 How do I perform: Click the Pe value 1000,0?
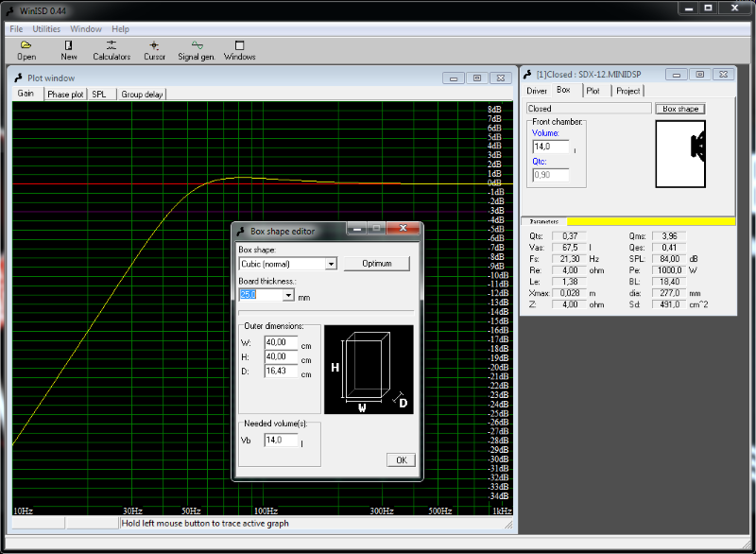[x=669, y=270]
